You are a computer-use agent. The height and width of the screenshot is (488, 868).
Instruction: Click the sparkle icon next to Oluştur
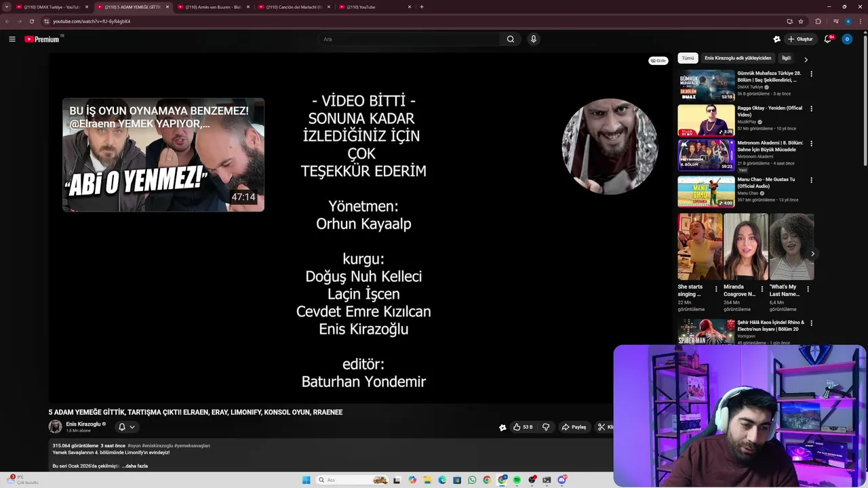[x=776, y=39]
